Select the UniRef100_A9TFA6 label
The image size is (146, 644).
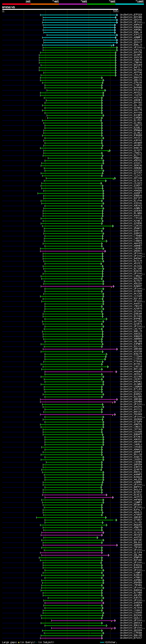131,72
